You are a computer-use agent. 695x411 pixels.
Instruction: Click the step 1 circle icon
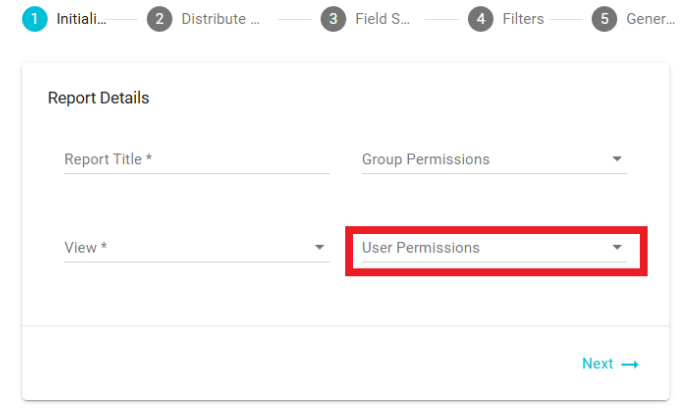(34, 19)
